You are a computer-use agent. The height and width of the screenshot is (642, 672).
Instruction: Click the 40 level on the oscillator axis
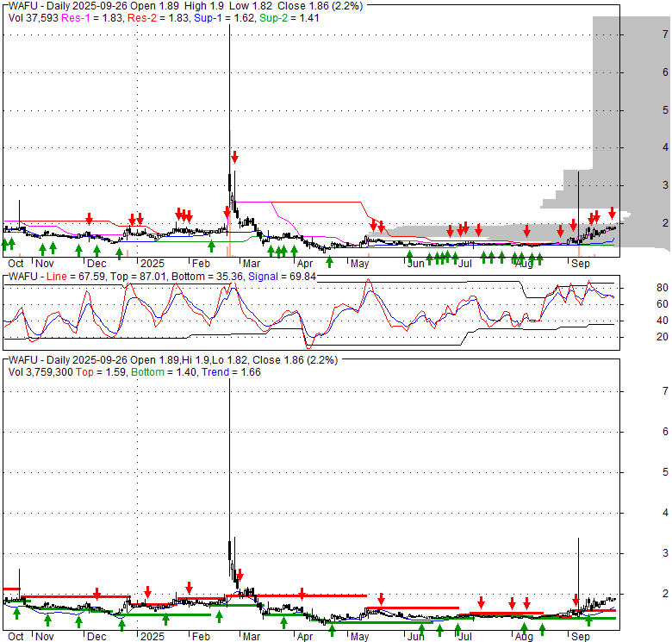click(663, 321)
